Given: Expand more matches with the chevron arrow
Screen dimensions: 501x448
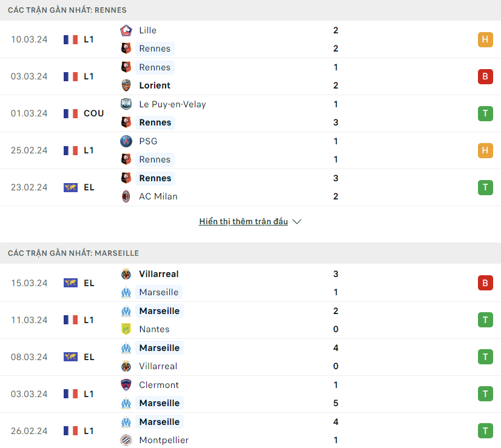Looking at the screenshot, I should [297, 222].
